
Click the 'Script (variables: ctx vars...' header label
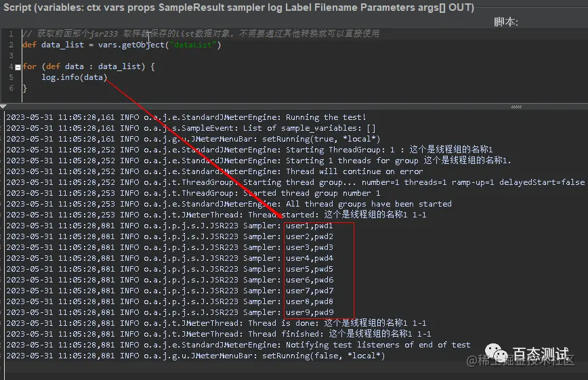tap(239, 7)
